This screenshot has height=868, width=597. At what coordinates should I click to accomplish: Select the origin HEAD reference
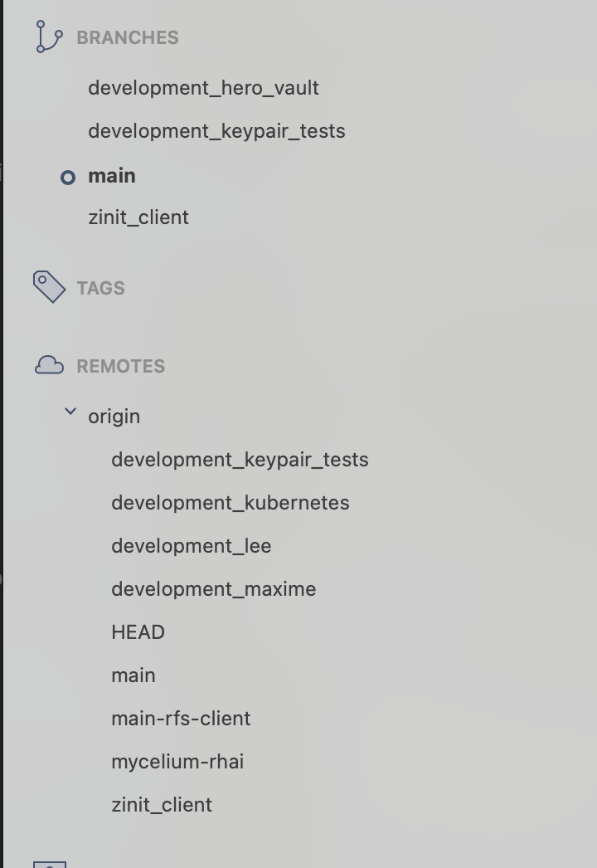click(x=138, y=632)
